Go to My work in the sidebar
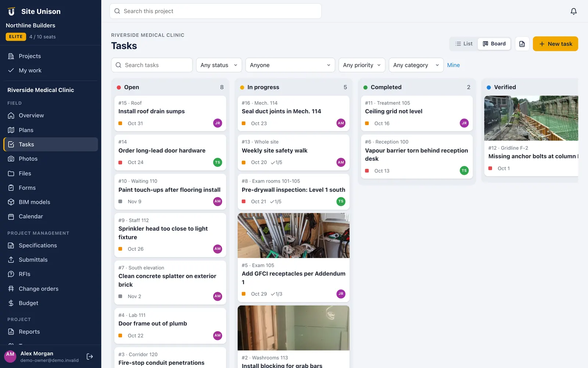This screenshot has height=368, width=588. tap(51, 70)
